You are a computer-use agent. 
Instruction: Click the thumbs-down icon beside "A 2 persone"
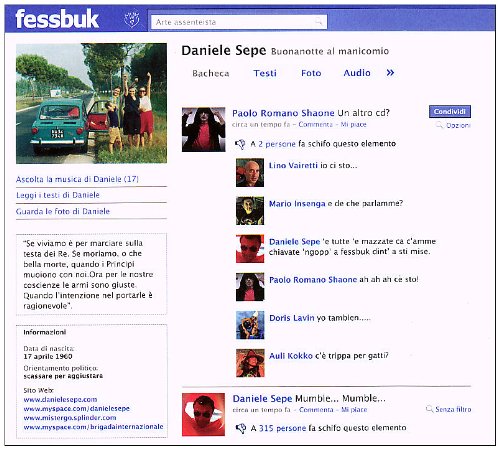point(240,144)
